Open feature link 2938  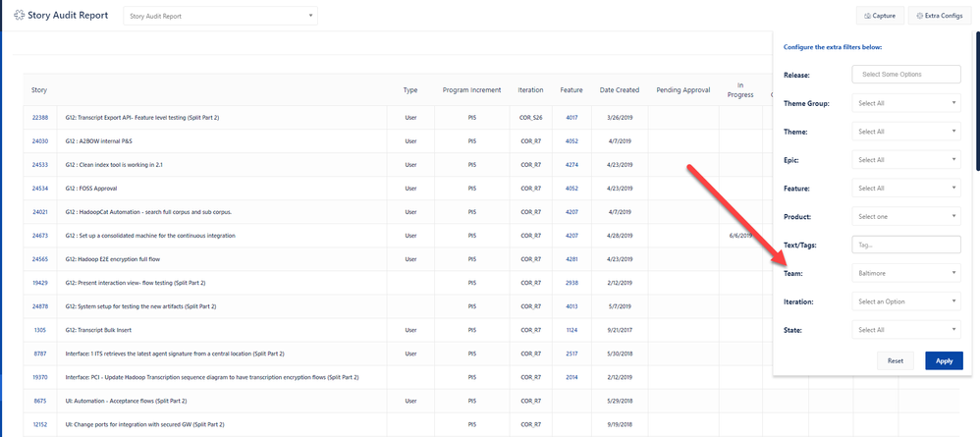click(x=572, y=283)
